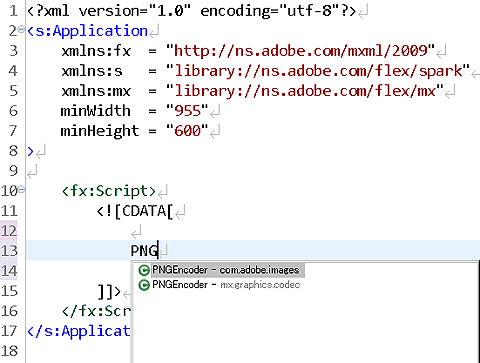Viewport: 480px width, 363px height.
Task: Click the <![CDATA[ opening marker
Action: click(x=135, y=211)
